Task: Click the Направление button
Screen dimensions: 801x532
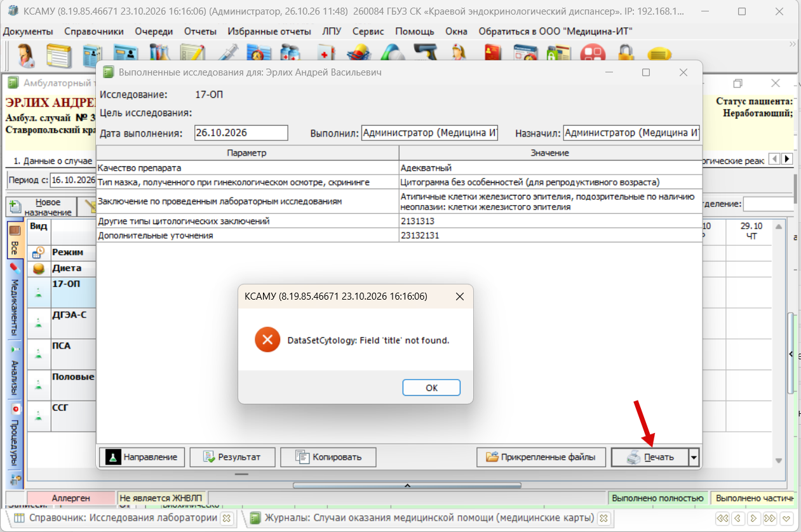Action: [x=142, y=456]
